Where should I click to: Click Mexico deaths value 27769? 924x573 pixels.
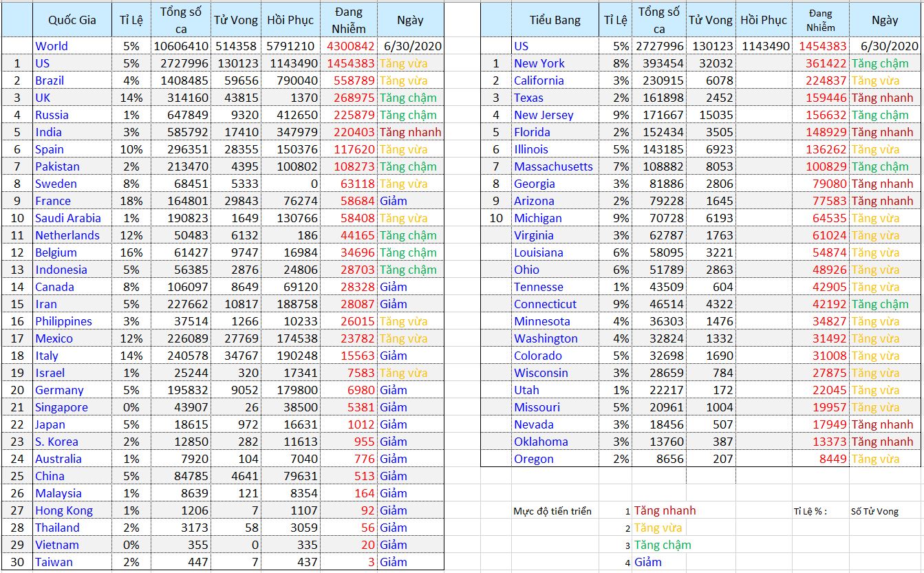click(236, 338)
